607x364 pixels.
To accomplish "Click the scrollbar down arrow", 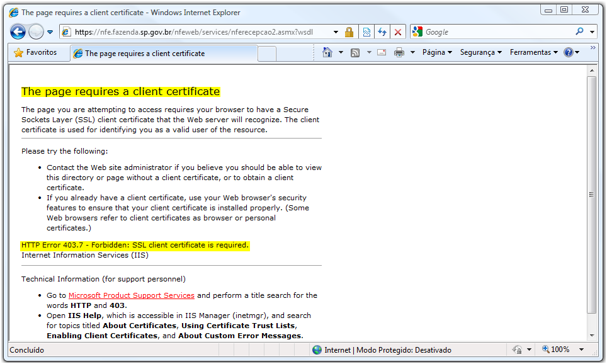I will point(591,335).
